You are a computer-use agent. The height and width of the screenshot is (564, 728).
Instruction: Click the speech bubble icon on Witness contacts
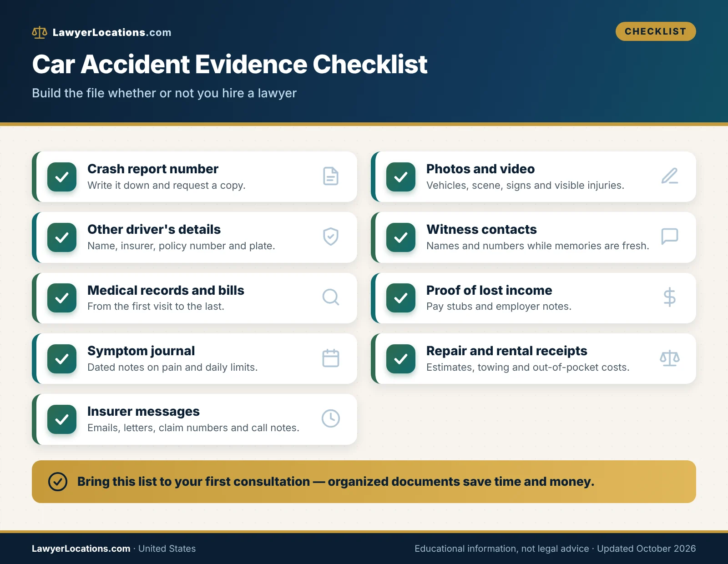670,237
